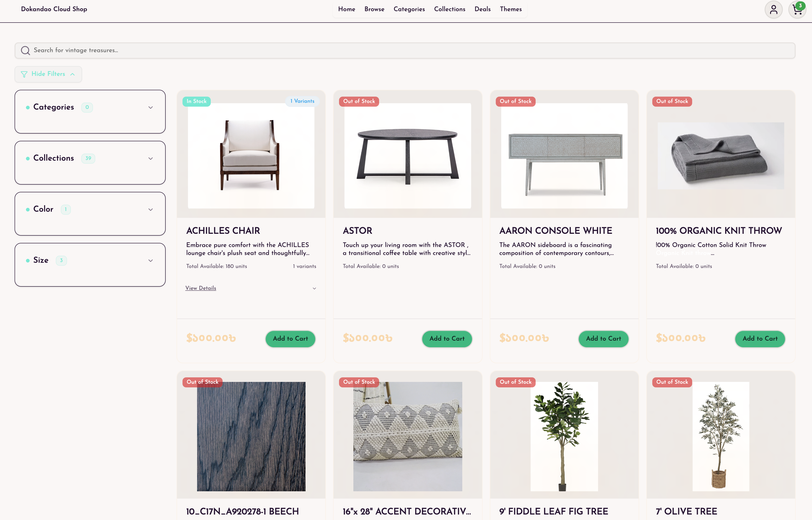Open the Themes navigation item
Viewport: 812px width, 520px height.
point(511,9)
